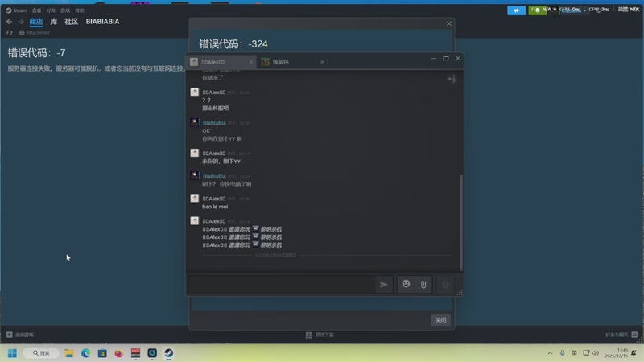
Task: Click the chat window scrollbar
Action: pos(461,223)
